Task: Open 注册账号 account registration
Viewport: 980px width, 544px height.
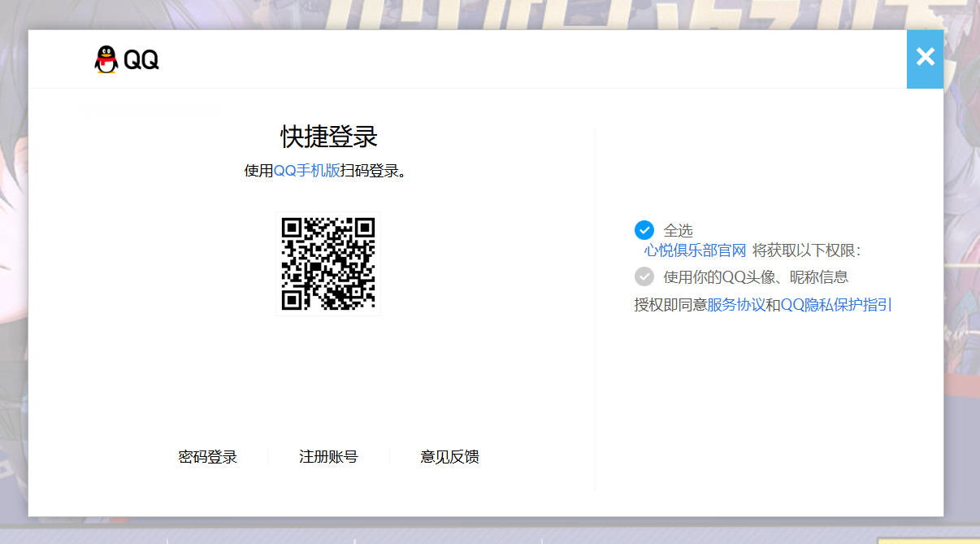Action: [x=328, y=457]
